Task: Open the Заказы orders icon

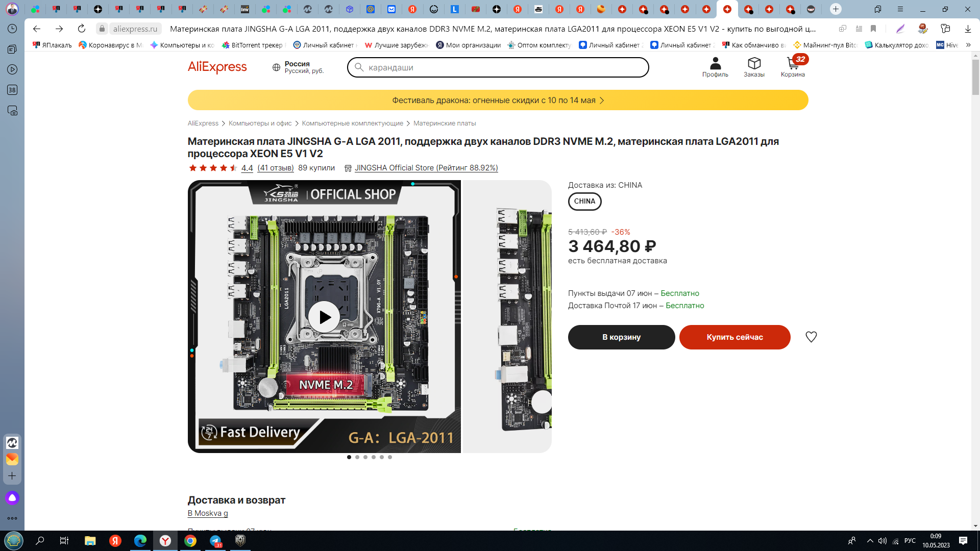Action: pyautogui.click(x=754, y=67)
